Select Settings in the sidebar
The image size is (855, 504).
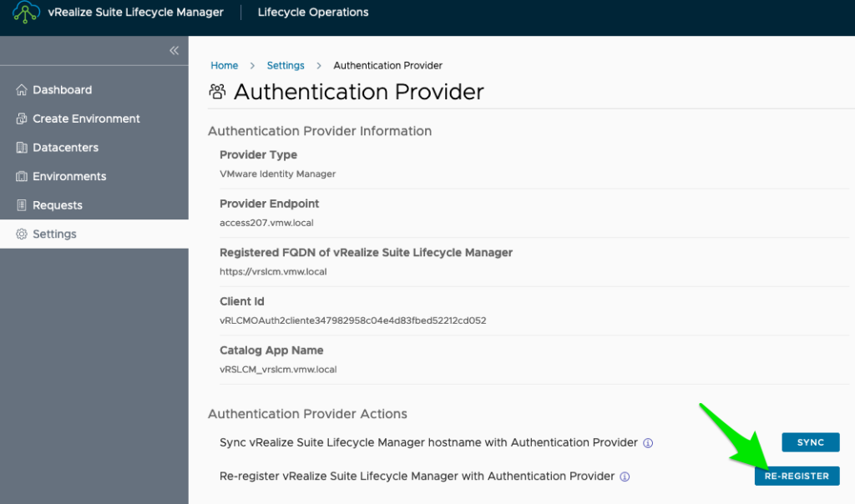(94, 234)
